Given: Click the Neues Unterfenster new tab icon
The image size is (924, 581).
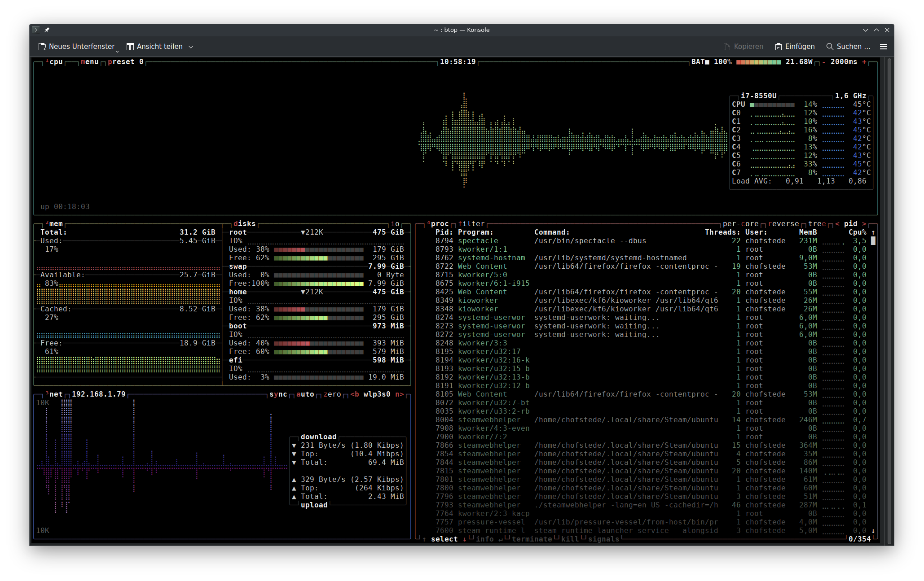Looking at the screenshot, I should pyautogui.click(x=42, y=47).
